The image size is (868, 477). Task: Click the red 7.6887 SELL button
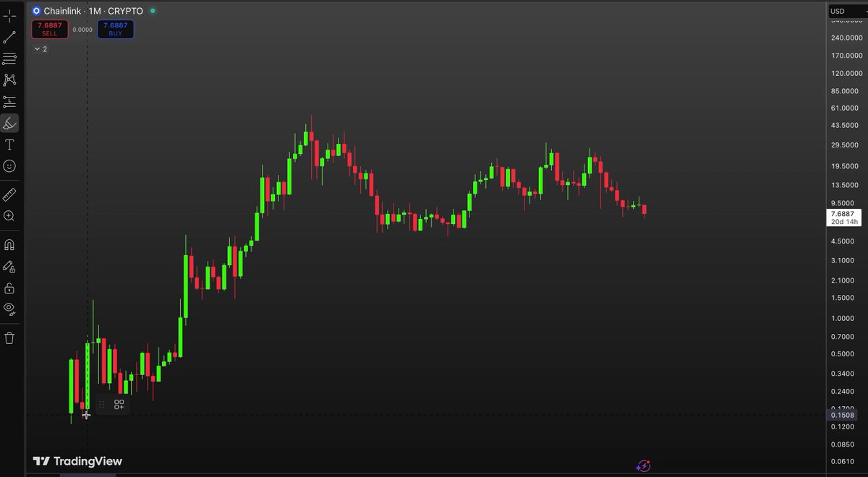[49, 30]
